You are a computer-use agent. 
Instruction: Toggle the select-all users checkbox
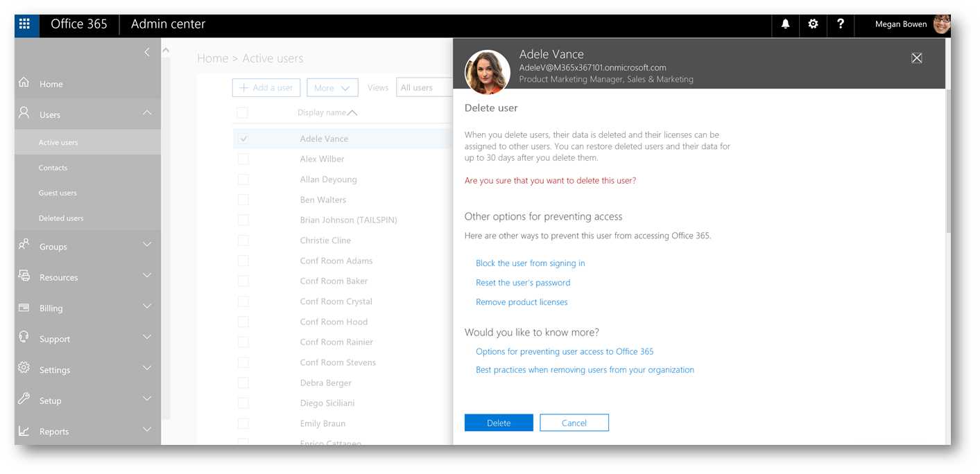pos(242,112)
